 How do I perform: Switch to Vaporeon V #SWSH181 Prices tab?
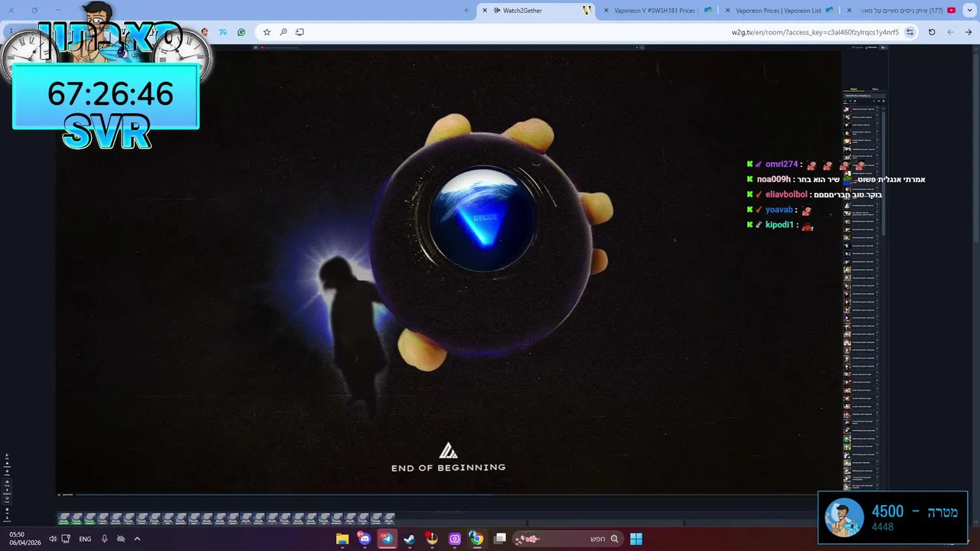point(658,10)
